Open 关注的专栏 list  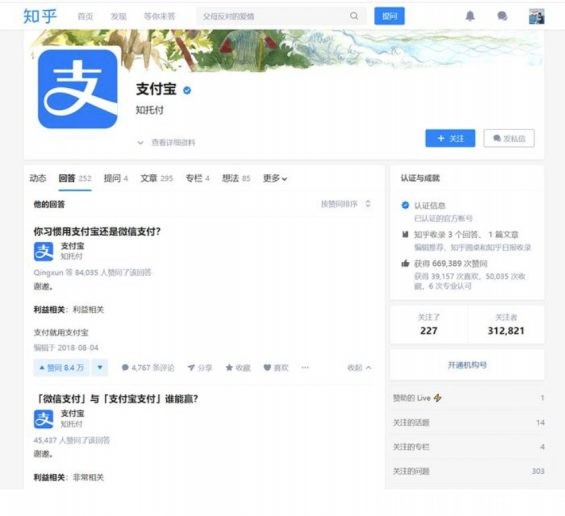[x=468, y=447]
